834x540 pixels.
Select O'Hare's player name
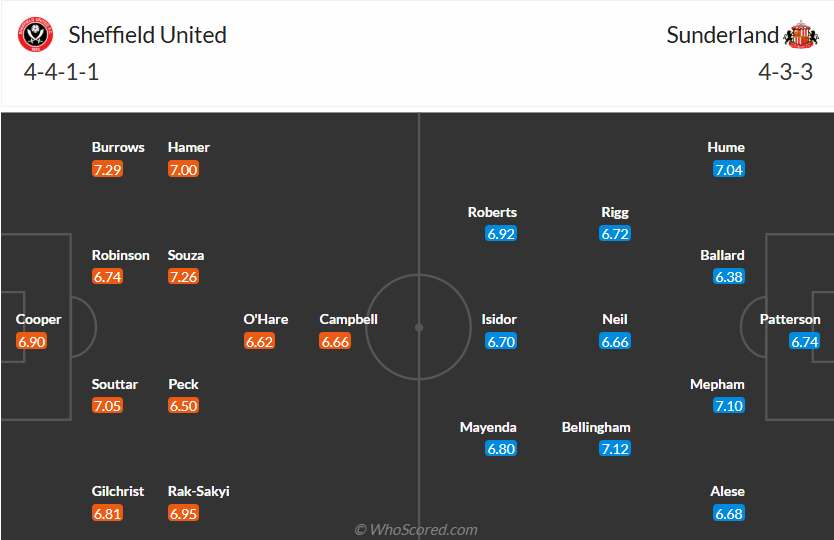(x=266, y=320)
